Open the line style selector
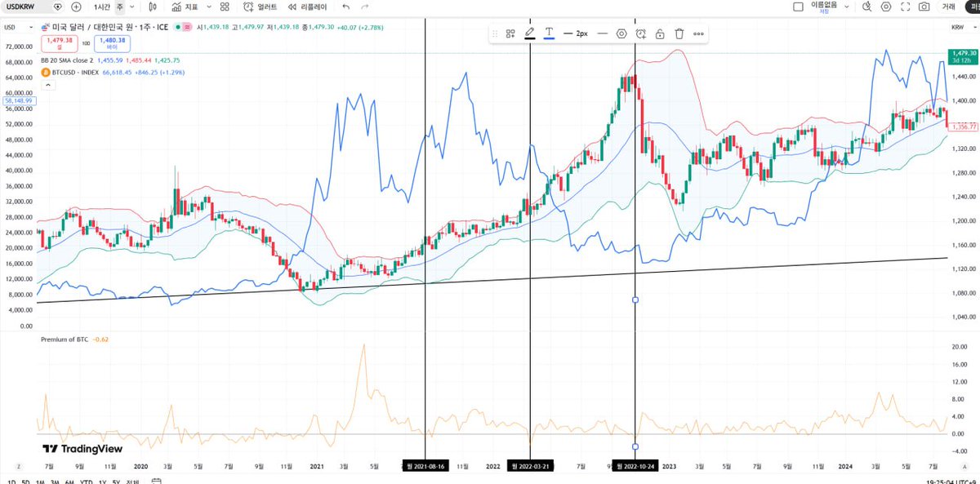The image size is (980, 484). pos(603,34)
